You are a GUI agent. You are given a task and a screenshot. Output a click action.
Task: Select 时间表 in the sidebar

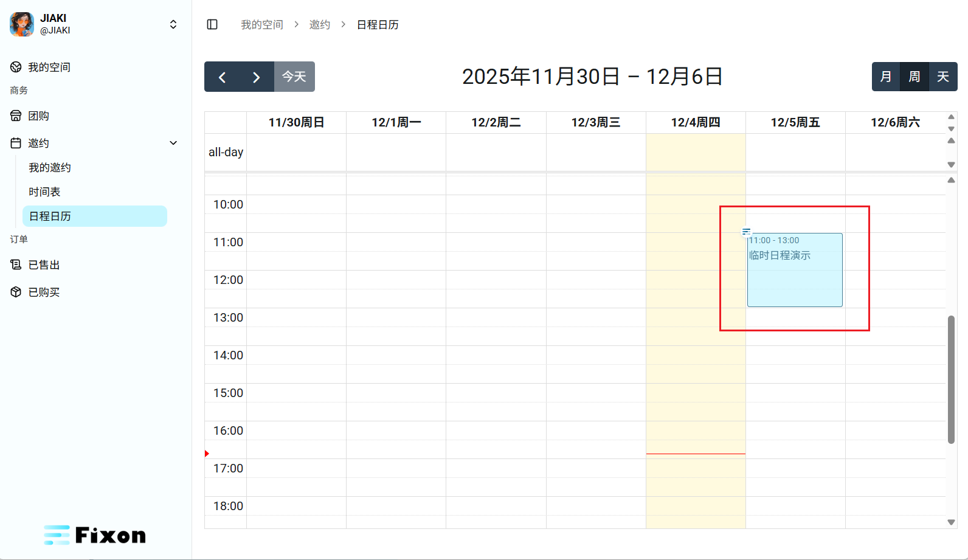pos(44,192)
